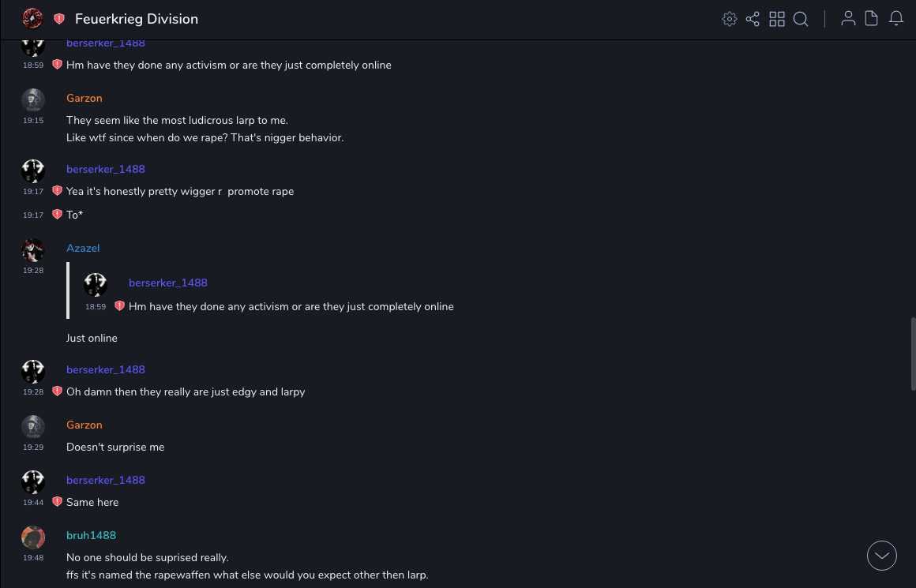This screenshot has width=916, height=588.
Task: Open search with the magnifier icon
Action: [x=801, y=19]
